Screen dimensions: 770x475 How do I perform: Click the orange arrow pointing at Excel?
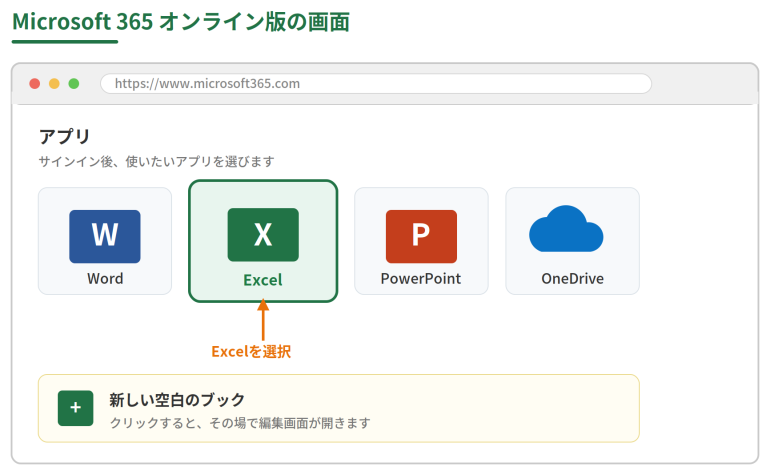pos(263,320)
